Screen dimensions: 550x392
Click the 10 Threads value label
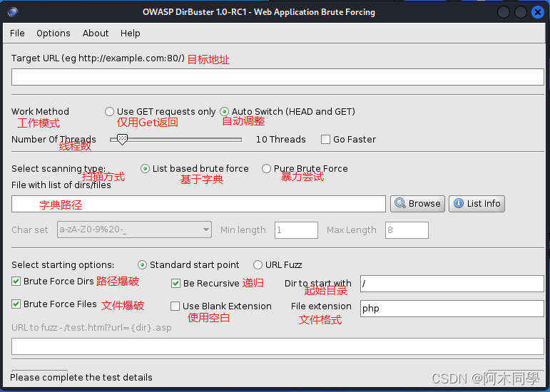(280, 140)
